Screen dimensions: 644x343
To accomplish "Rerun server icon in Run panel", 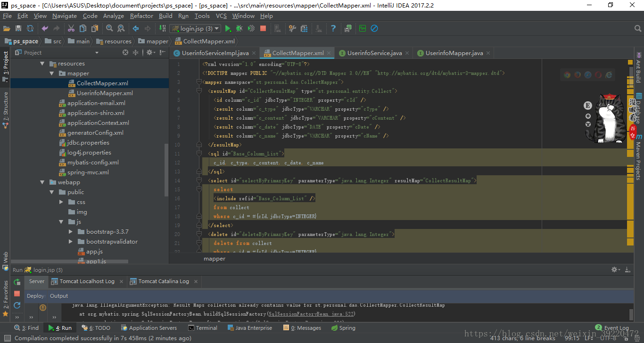I will pos(17,282).
